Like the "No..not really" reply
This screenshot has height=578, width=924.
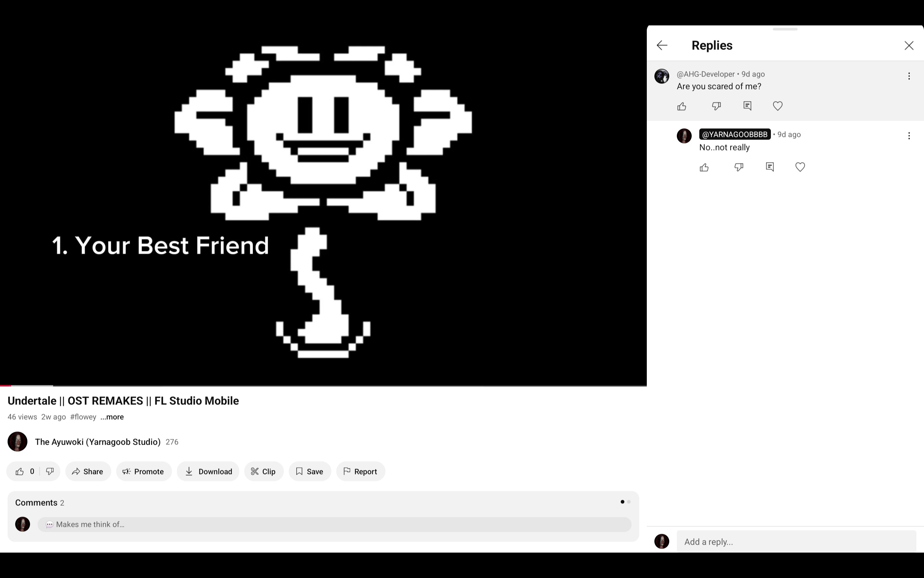pos(704,168)
